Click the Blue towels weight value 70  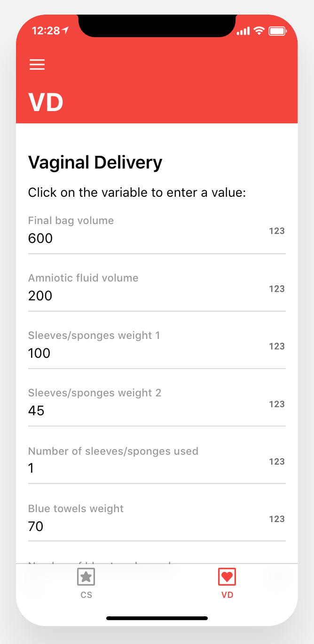click(x=35, y=526)
